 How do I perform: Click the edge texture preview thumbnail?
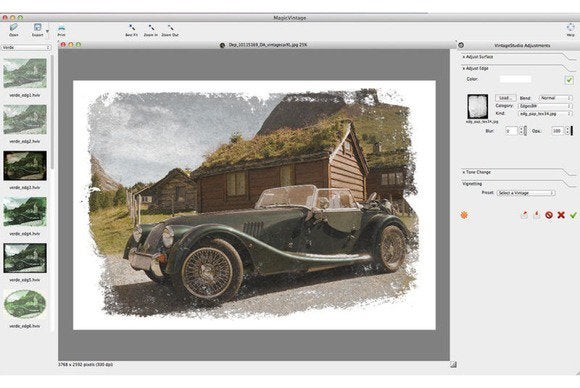(478, 107)
